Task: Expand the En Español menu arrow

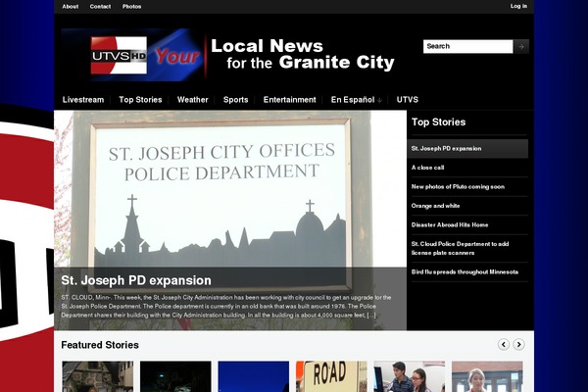Action: click(x=379, y=100)
